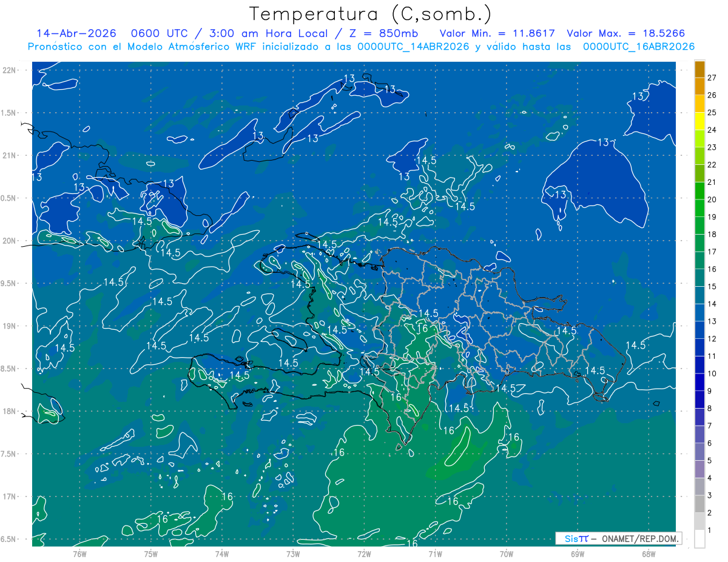This screenshot has width=728, height=562.
Task: Click the Temperatura (C,somb.) title
Action: [370, 14]
